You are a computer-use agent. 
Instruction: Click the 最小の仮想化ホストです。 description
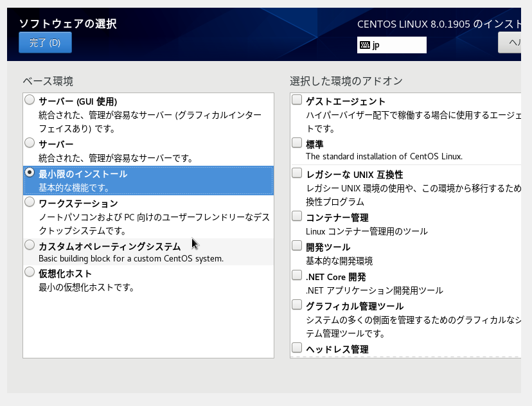coord(87,287)
